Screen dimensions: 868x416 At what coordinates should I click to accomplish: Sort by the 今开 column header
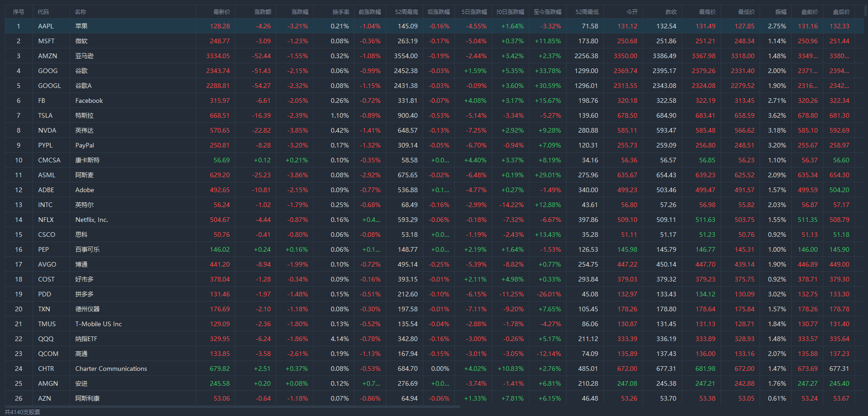point(632,12)
